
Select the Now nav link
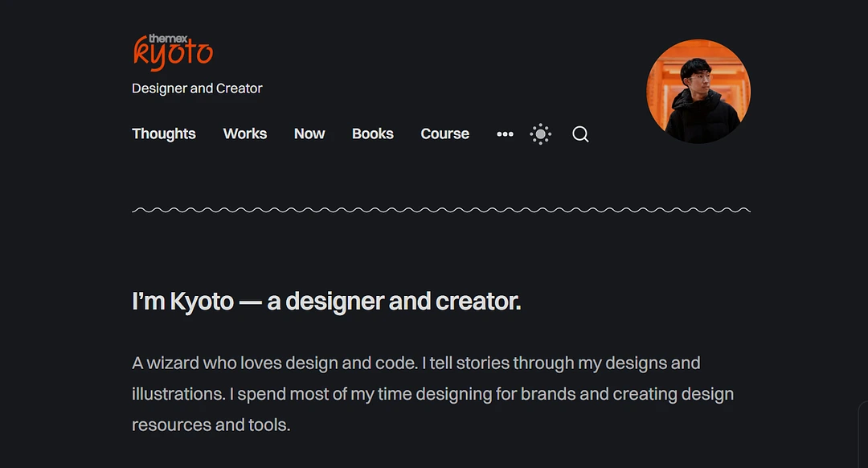[309, 134]
